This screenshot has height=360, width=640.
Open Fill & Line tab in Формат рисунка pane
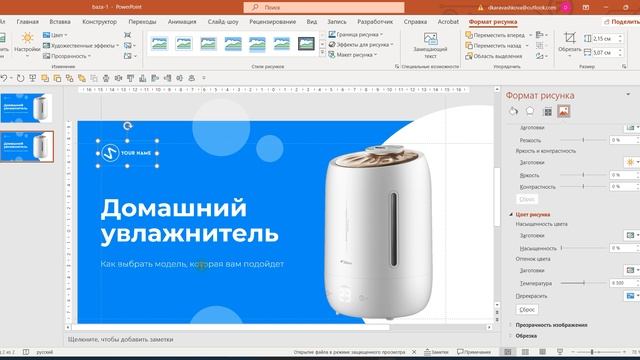(x=513, y=111)
